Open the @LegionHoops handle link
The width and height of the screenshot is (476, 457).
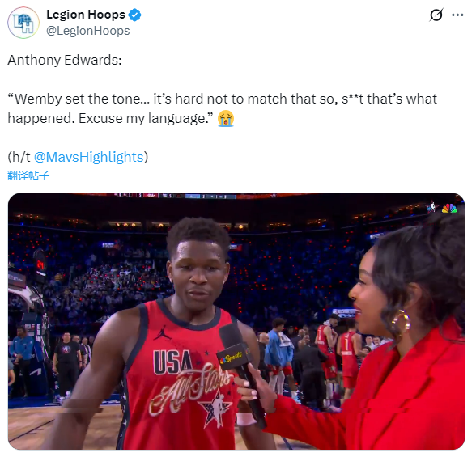pyautogui.click(x=88, y=31)
